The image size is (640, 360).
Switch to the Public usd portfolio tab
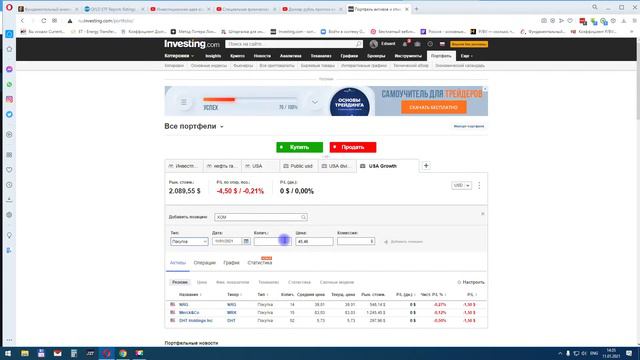click(x=298, y=166)
